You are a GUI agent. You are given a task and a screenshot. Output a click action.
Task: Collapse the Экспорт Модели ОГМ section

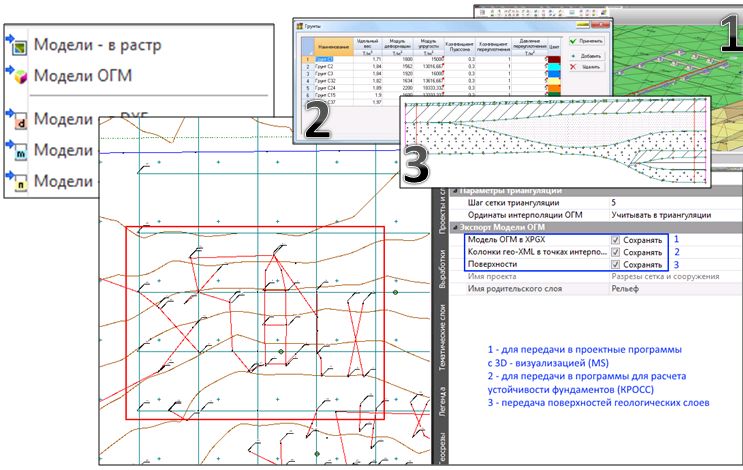[x=455, y=227]
